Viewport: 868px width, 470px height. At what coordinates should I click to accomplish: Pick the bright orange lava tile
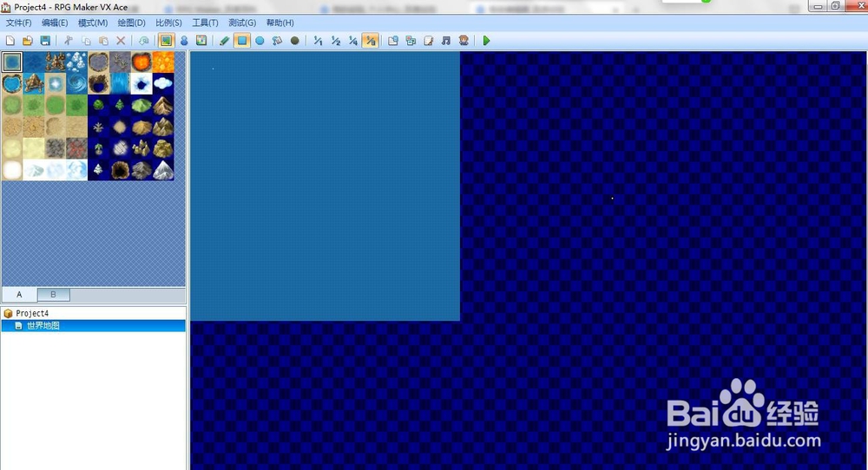(x=163, y=62)
